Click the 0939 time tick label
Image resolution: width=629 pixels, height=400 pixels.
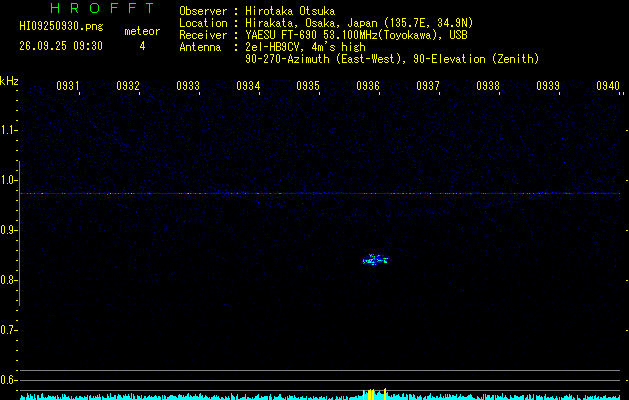pos(548,86)
